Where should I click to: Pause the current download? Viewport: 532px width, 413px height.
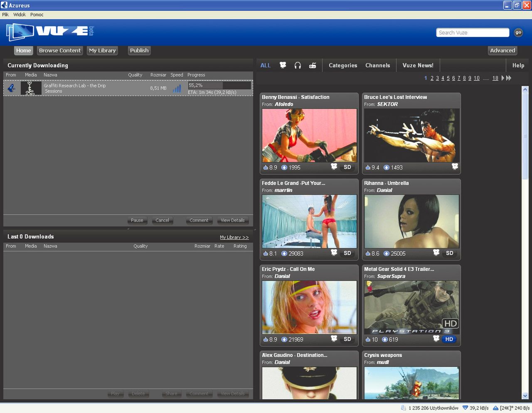137,220
